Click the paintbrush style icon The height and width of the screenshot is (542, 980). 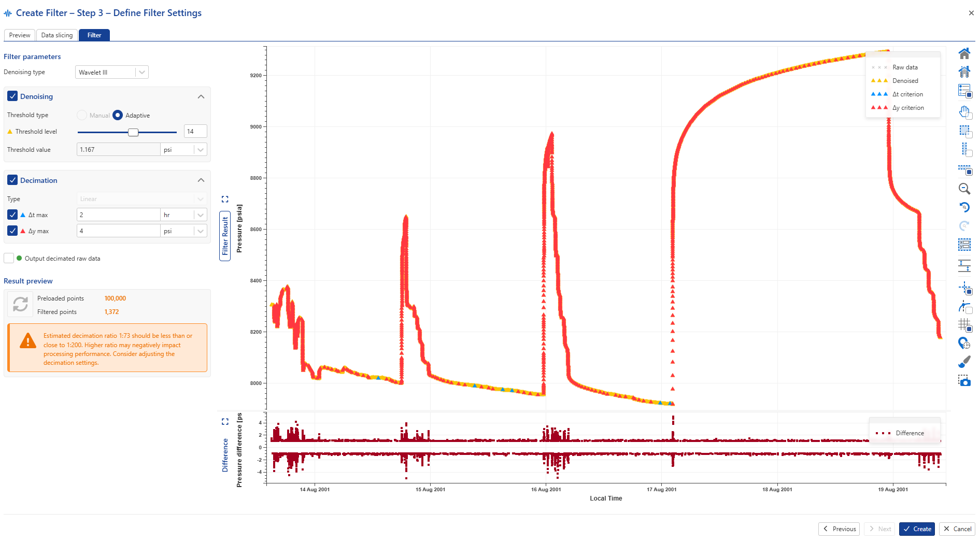(x=964, y=362)
